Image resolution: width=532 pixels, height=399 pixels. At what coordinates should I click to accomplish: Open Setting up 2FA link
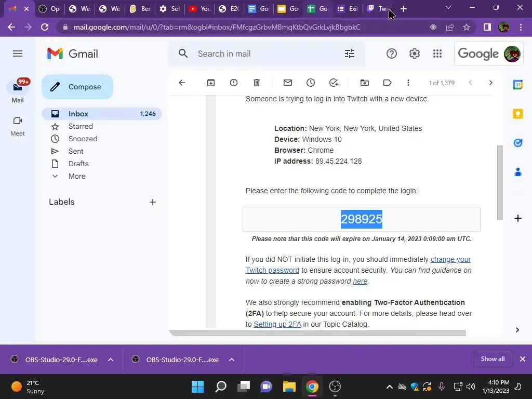(277, 324)
